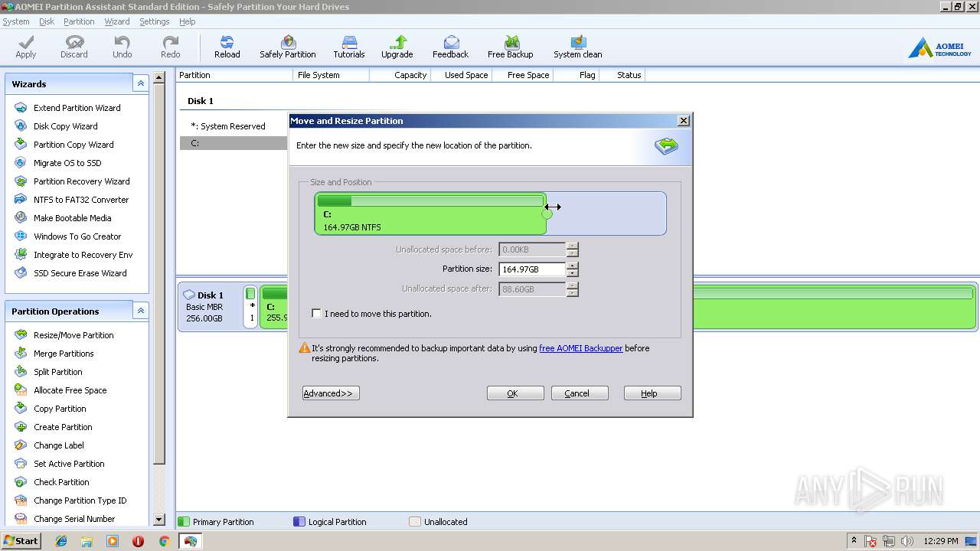The height and width of the screenshot is (551, 980).
Task: Increase the Partition size with the up arrow
Action: 573,266
